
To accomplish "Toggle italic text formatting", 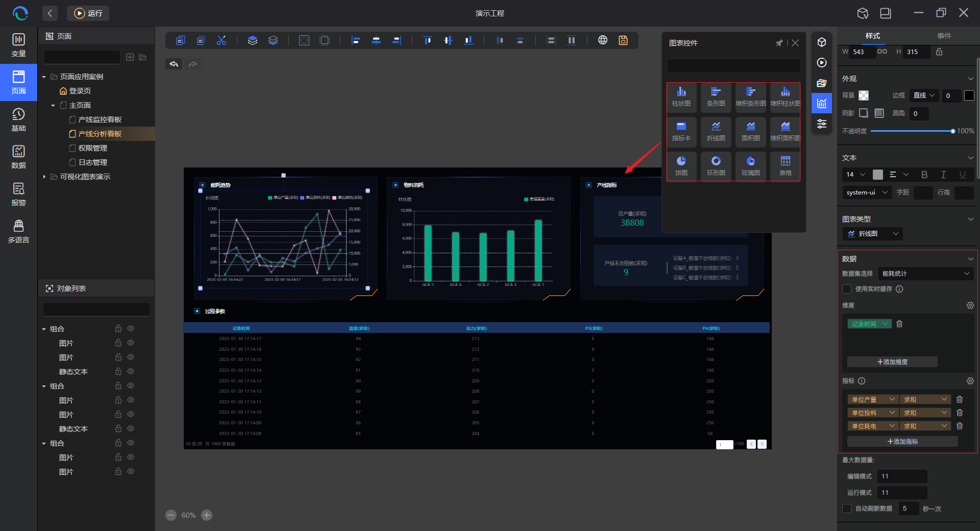I will 943,175.
